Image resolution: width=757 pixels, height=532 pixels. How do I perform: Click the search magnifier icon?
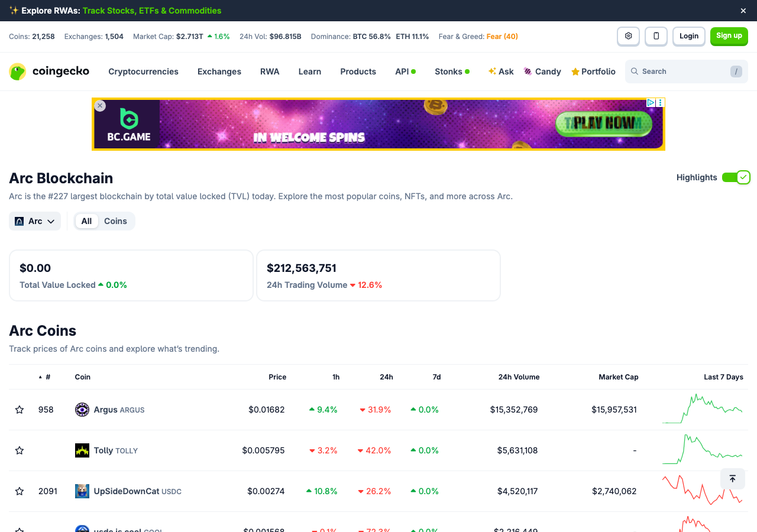point(635,72)
